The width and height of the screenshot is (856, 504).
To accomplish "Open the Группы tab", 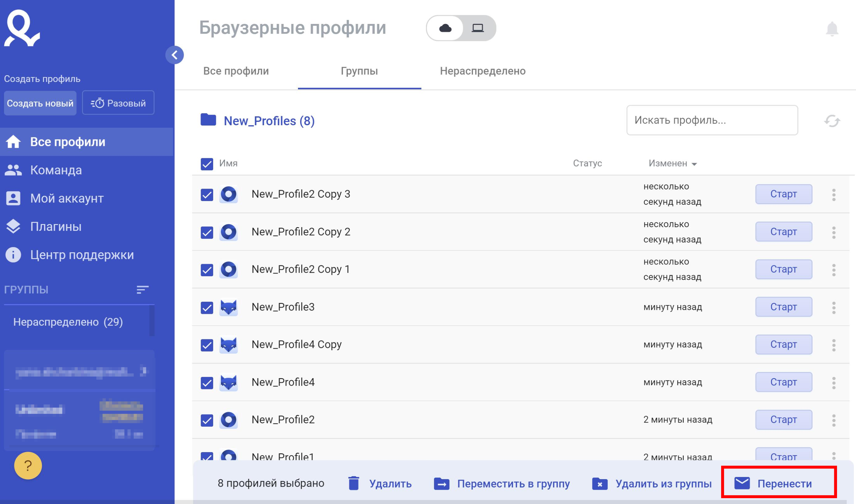I will pos(359,71).
